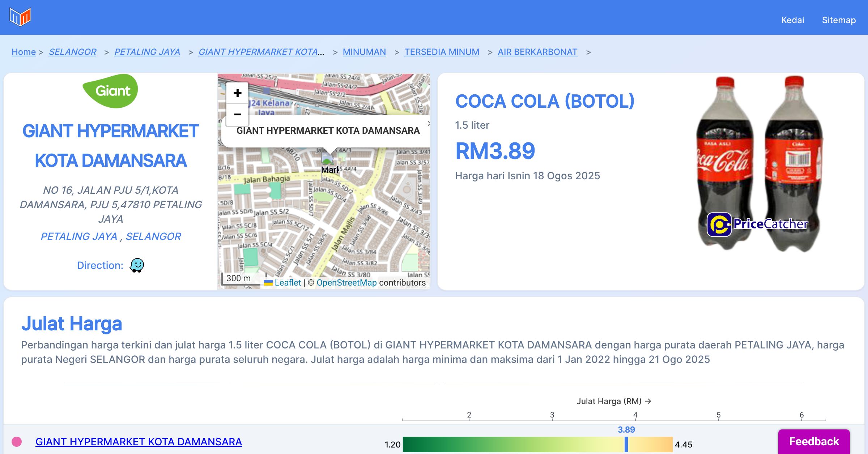Click the pink dot beside the store row

tap(17, 442)
